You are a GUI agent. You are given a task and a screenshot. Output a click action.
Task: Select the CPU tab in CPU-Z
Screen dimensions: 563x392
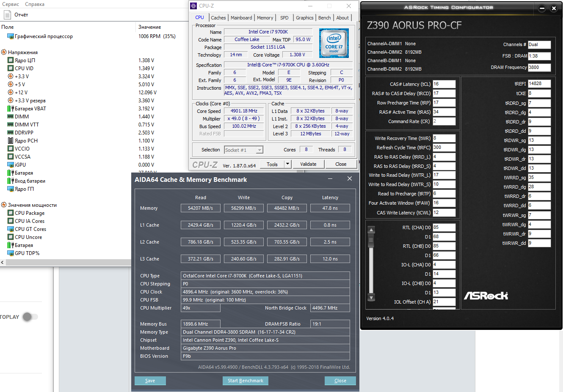tap(200, 17)
